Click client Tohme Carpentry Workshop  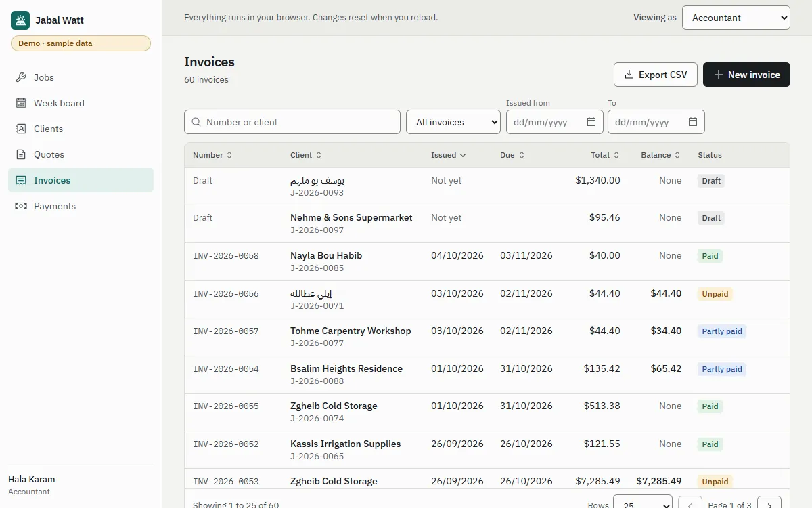tap(351, 331)
